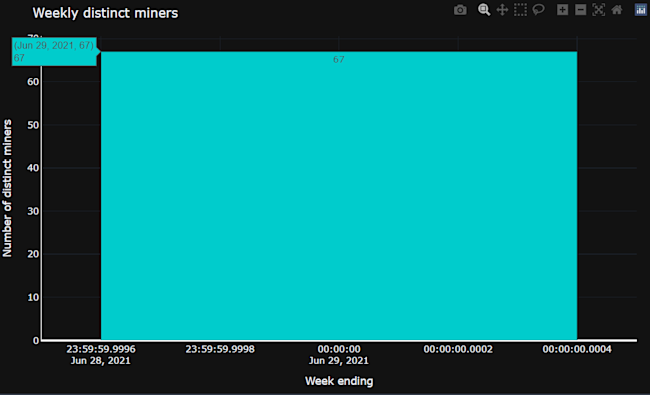Zoom out with the minus icon
Image resolution: width=650 pixels, height=395 pixels.
580,10
